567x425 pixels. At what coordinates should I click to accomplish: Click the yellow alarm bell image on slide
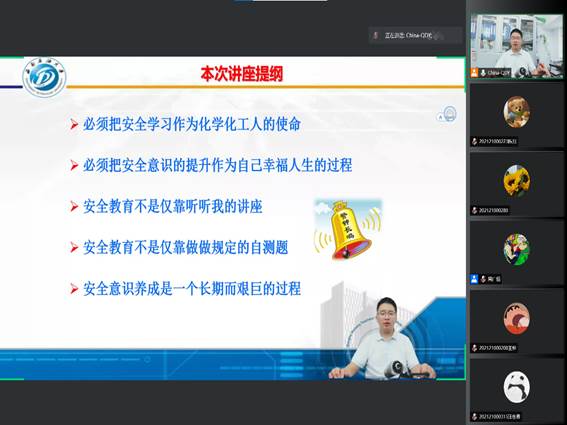click(x=348, y=229)
